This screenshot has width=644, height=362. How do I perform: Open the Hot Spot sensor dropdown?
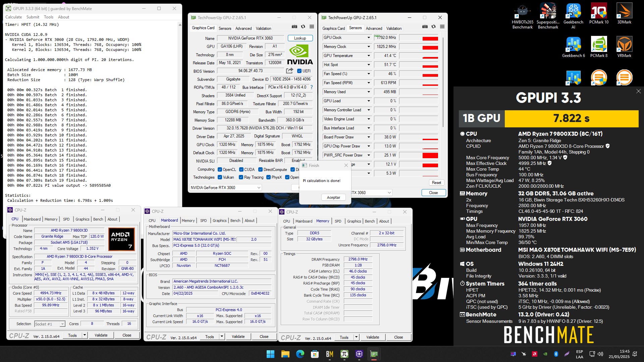tap(369, 65)
